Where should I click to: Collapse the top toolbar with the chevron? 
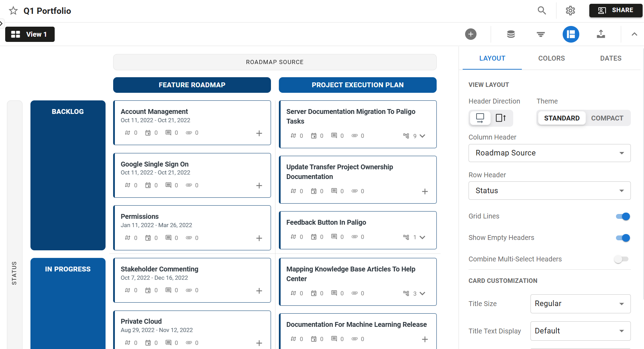(x=634, y=34)
